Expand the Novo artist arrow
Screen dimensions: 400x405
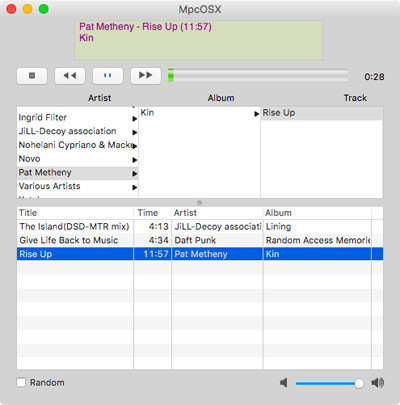[x=134, y=160]
